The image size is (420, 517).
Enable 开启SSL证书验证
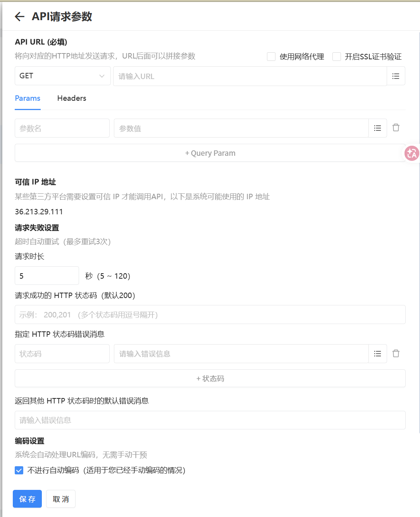pos(337,57)
